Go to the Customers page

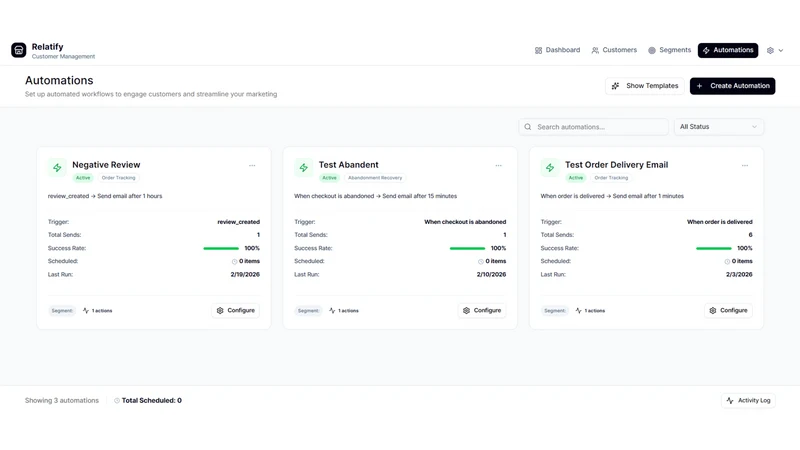click(x=614, y=50)
